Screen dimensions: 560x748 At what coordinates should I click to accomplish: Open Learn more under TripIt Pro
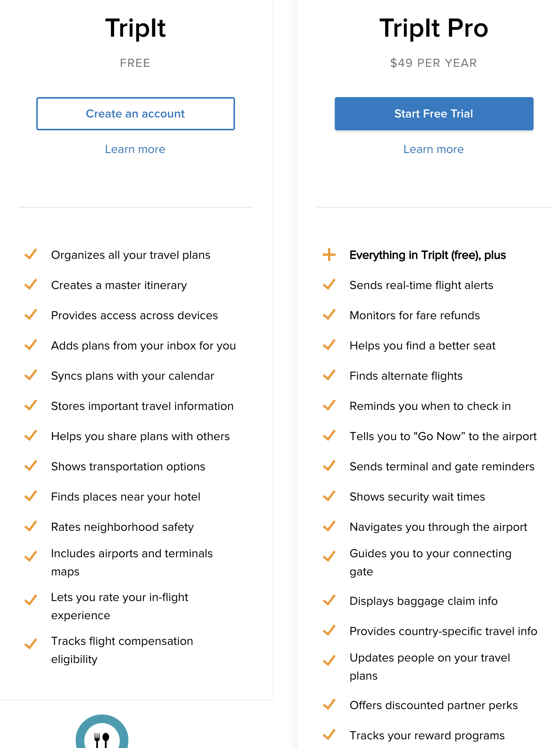click(x=433, y=149)
